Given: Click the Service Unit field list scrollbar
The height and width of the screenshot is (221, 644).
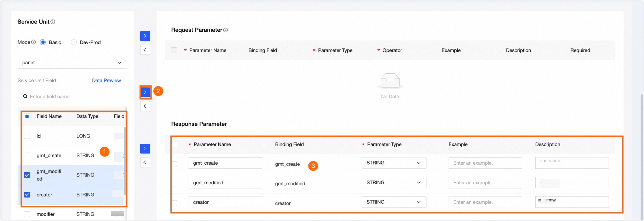Looking at the screenshot, I should point(125,161).
